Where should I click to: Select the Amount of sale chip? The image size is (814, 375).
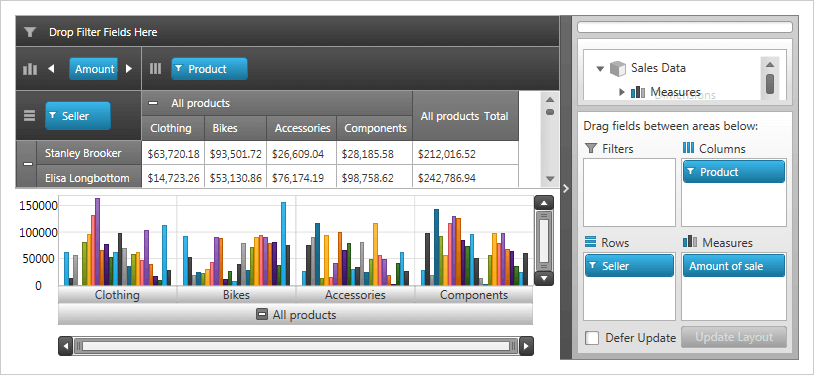(734, 266)
